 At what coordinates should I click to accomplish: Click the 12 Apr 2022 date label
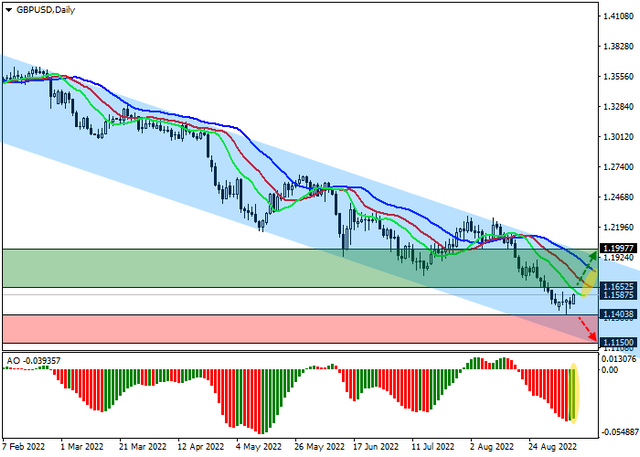tap(201, 447)
